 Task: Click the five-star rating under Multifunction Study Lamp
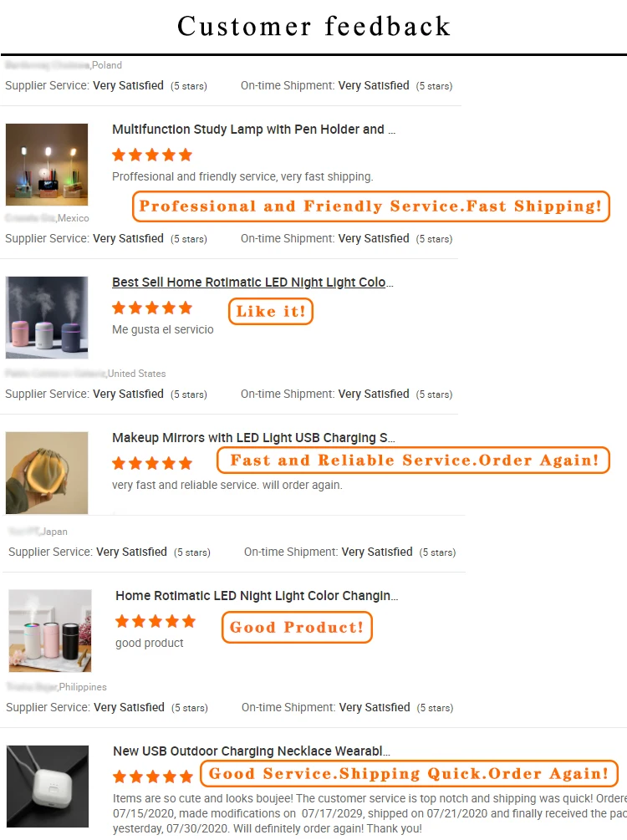[x=152, y=155]
